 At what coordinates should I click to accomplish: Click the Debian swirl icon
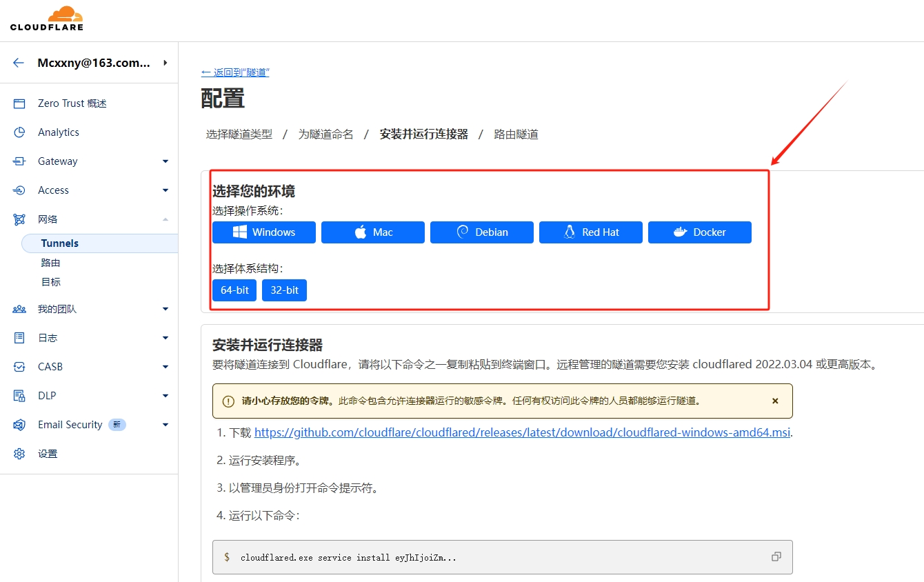pyautogui.click(x=463, y=232)
